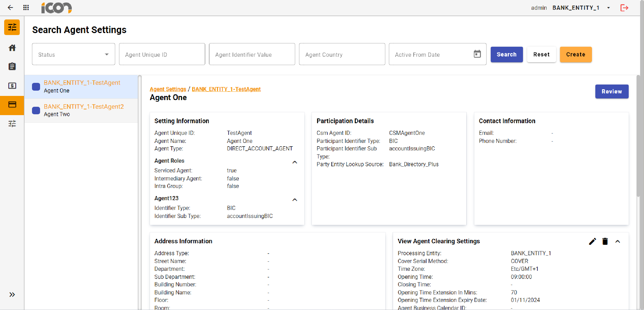Expand the sidebar with double chevron
The height and width of the screenshot is (310, 644).
click(x=12, y=294)
